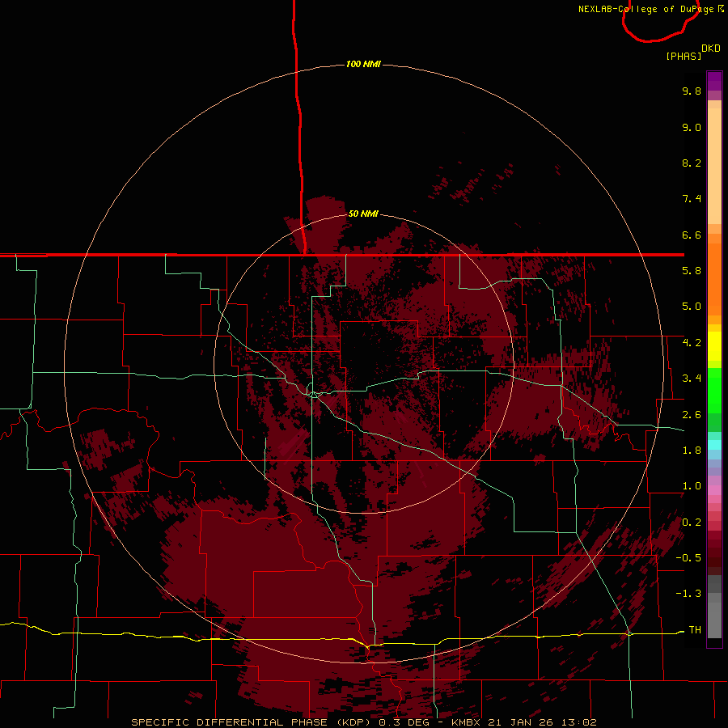Click the -0.5 legend value
728x728 pixels.
pos(688,558)
